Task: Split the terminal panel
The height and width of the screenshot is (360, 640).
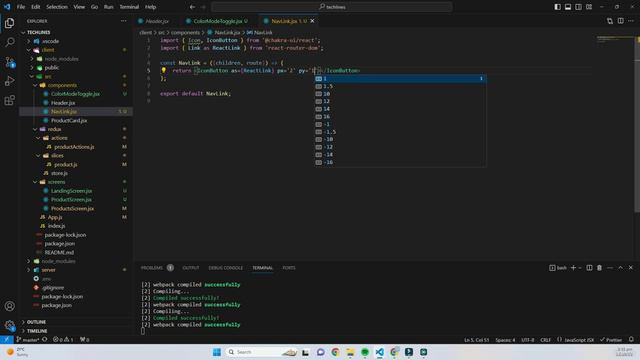Action: (x=589, y=268)
